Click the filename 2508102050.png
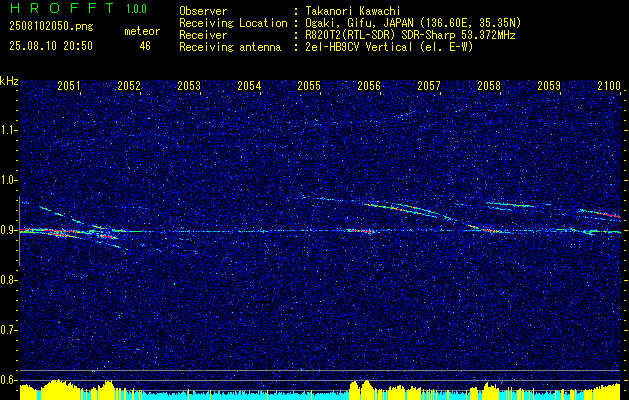Image resolution: width=629 pixels, height=400 pixels. pyautogui.click(x=51, y=27)
